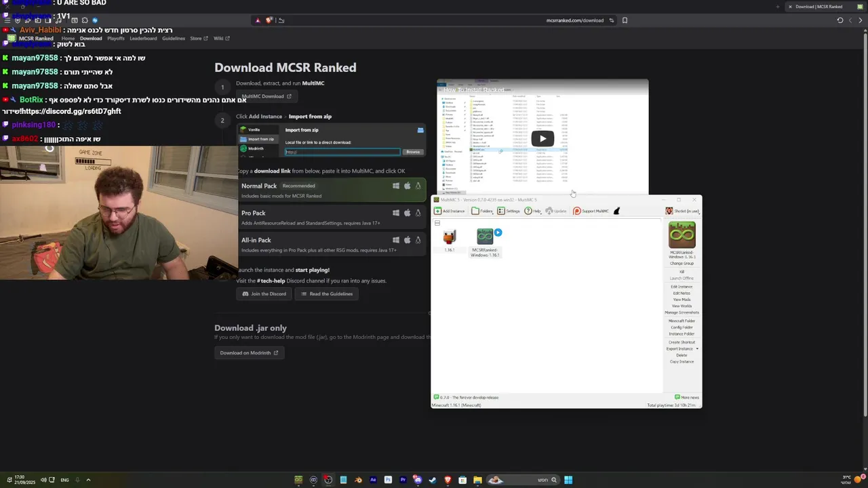Click the Update button in MultiMC
The height and width of the screenshot is (488, 868).
click(x=556, y=211)
